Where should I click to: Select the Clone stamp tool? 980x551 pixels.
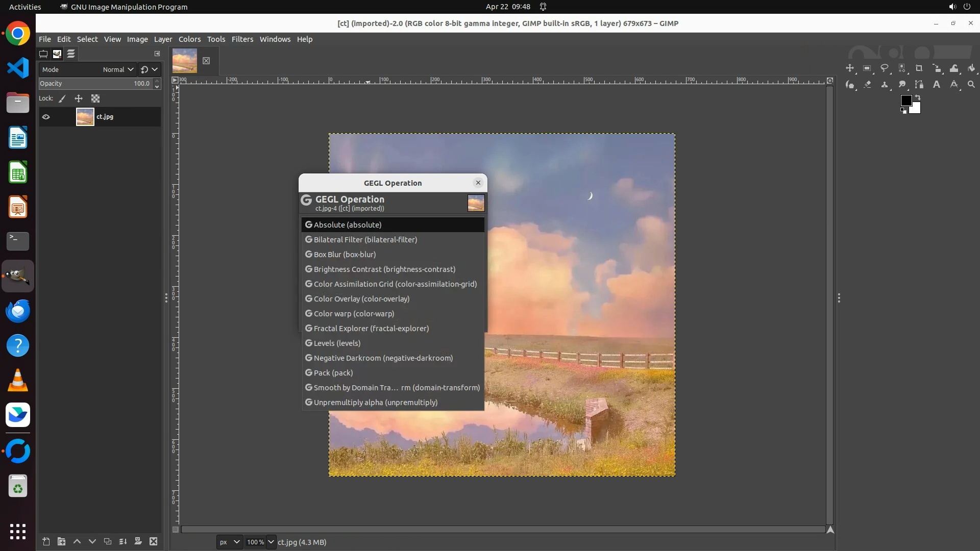click(x=885, y=85)
